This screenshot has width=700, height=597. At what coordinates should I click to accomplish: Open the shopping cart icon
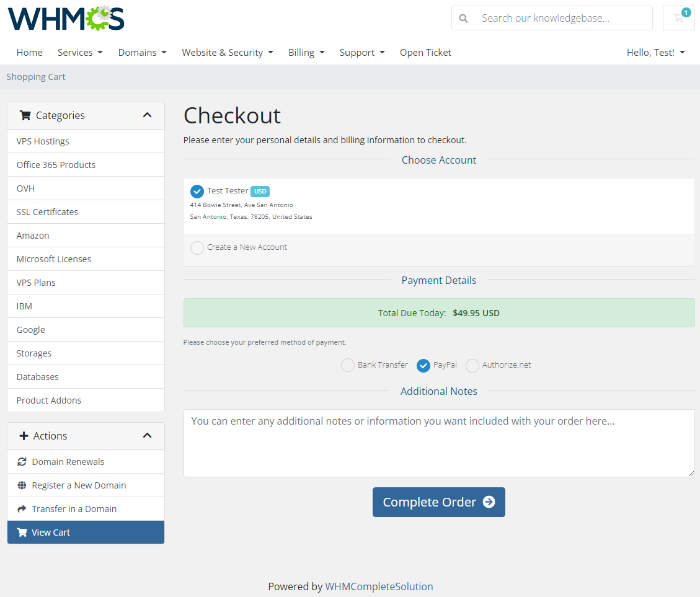coord(678,18)
